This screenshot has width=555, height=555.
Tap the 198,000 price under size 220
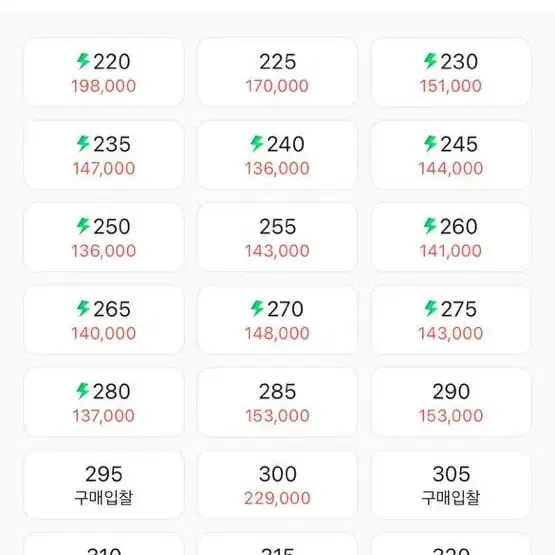click(104, 86)
